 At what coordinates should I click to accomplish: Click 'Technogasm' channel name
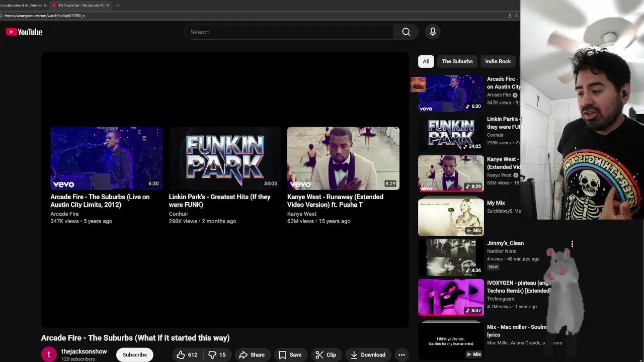coord(501,299)
